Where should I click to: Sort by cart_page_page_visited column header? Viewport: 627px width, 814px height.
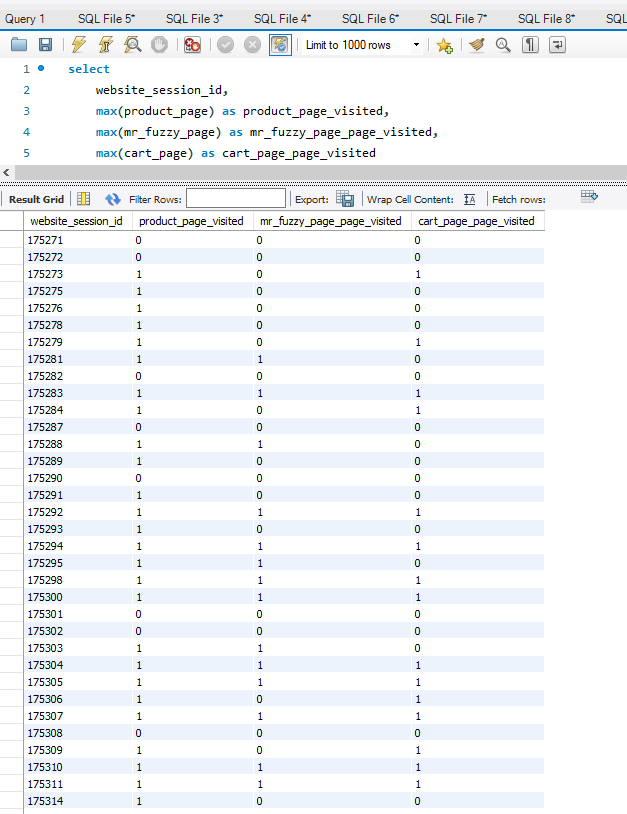(476, 221)
